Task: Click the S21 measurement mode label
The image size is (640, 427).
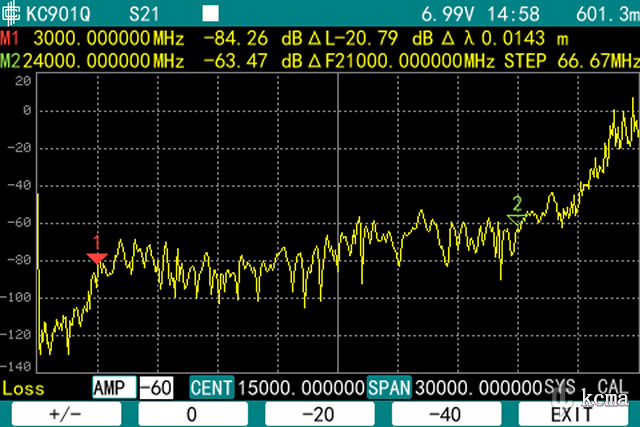Action: tap(148, 14)
